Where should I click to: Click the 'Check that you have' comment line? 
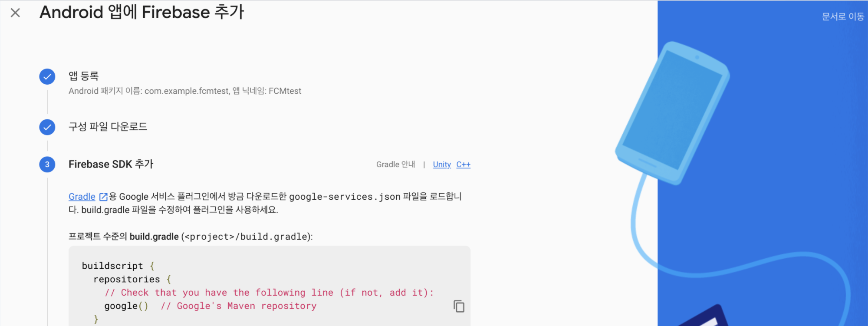(269, 293)
